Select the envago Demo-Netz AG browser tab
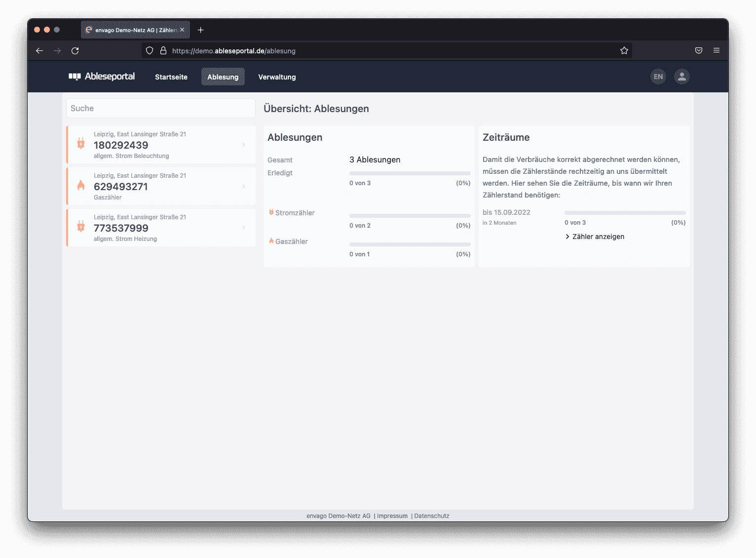Image resolution: width=756 pixels, height=558 pixels. (x=135, y=30)
